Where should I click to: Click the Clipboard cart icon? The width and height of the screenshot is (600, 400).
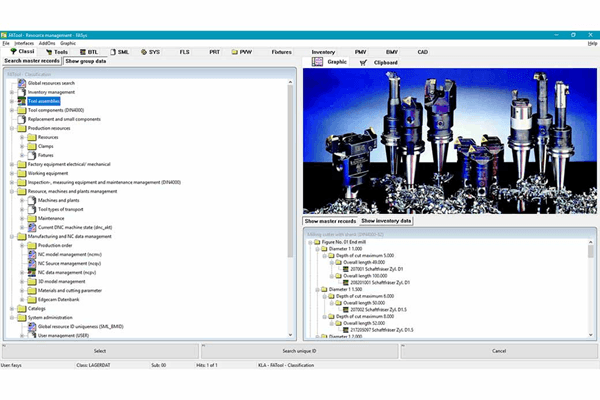pyautogui.click(x=363, y=62)
